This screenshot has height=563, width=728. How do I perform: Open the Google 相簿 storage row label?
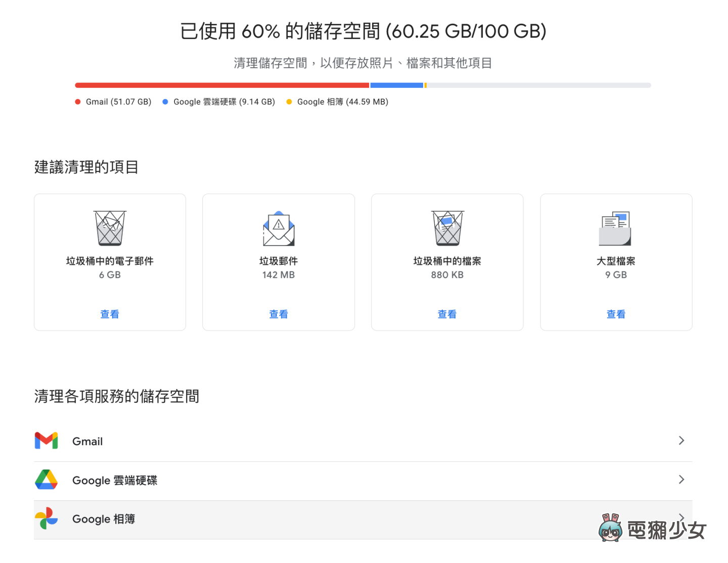pyautogui.click(x=104, y=519)
